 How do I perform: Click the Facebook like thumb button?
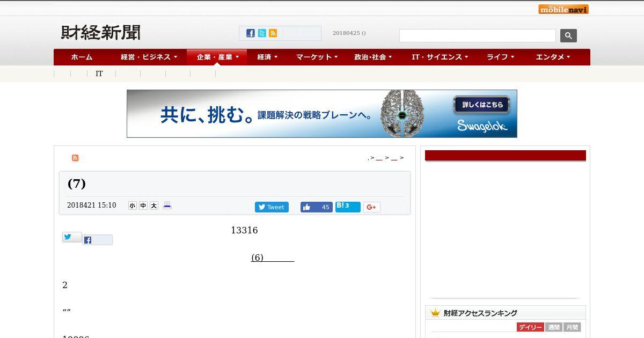click(306, 207)
